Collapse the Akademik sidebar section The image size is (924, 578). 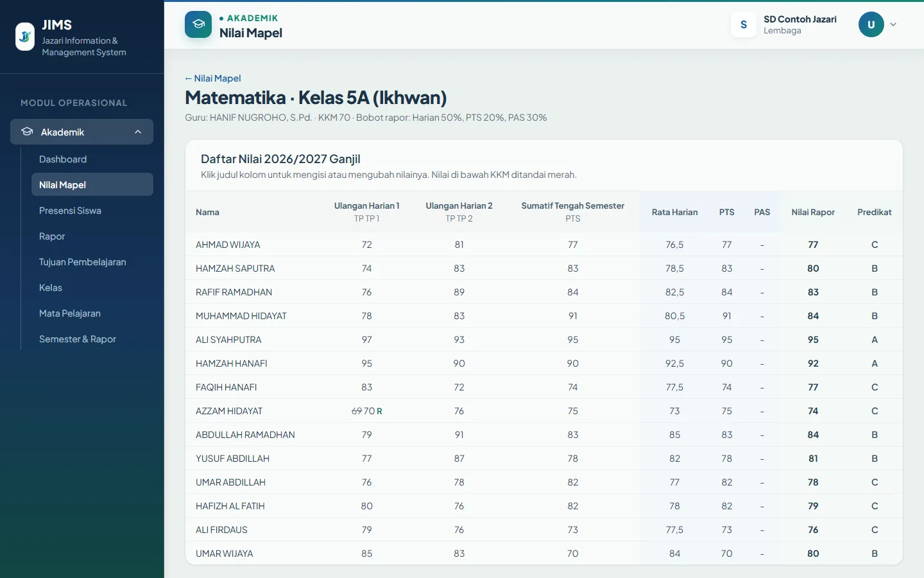[x=138, y=132]
